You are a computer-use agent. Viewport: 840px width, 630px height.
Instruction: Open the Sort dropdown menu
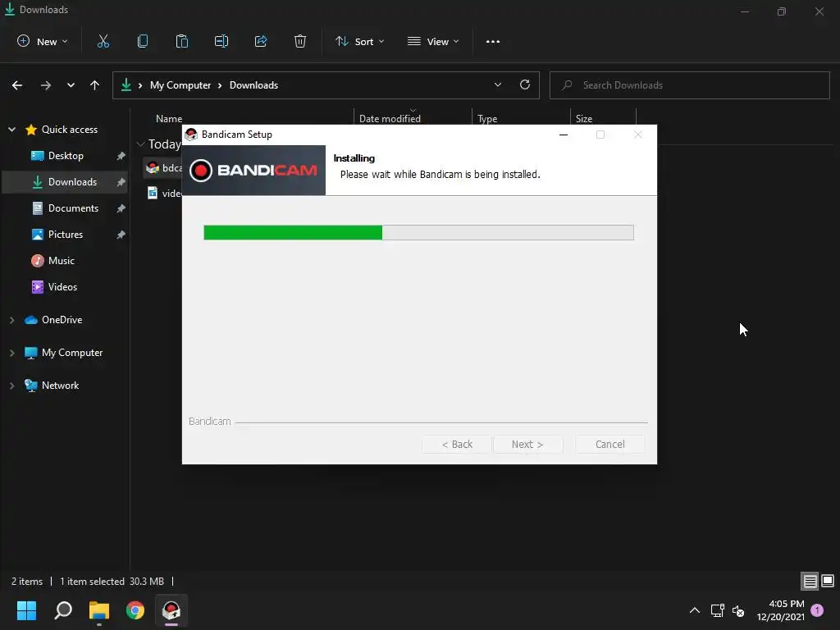click(360, 41)
